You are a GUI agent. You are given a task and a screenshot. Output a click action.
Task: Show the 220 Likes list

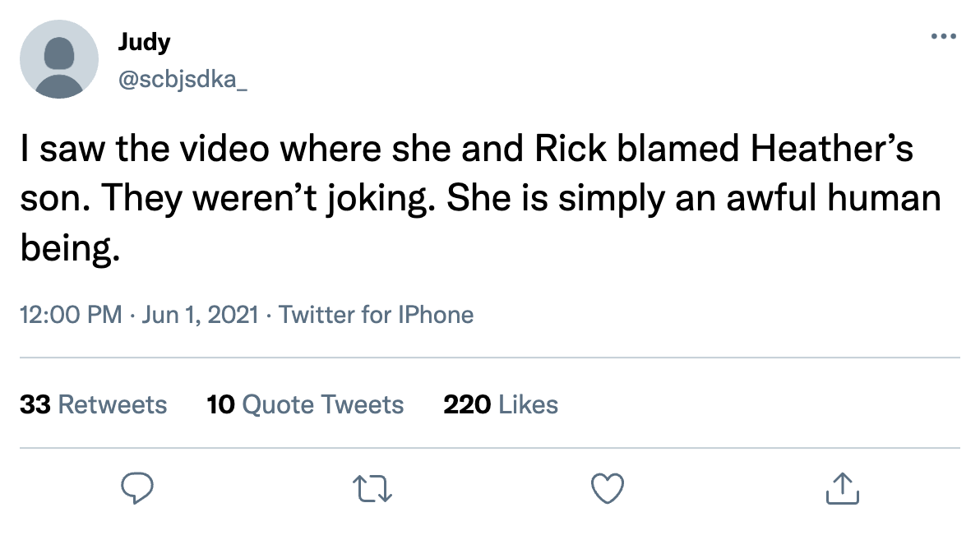tap(501, 404)
